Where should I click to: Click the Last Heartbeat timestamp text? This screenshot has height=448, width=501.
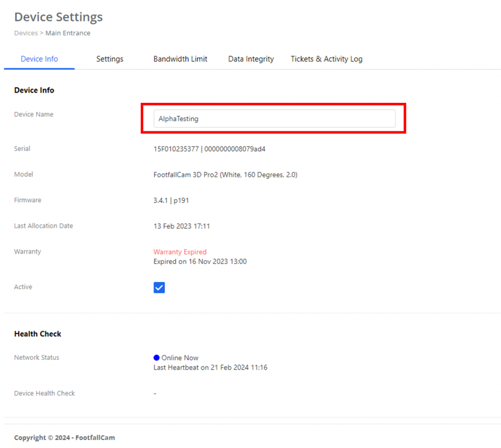pyautogui.click(x=210, y=367)
